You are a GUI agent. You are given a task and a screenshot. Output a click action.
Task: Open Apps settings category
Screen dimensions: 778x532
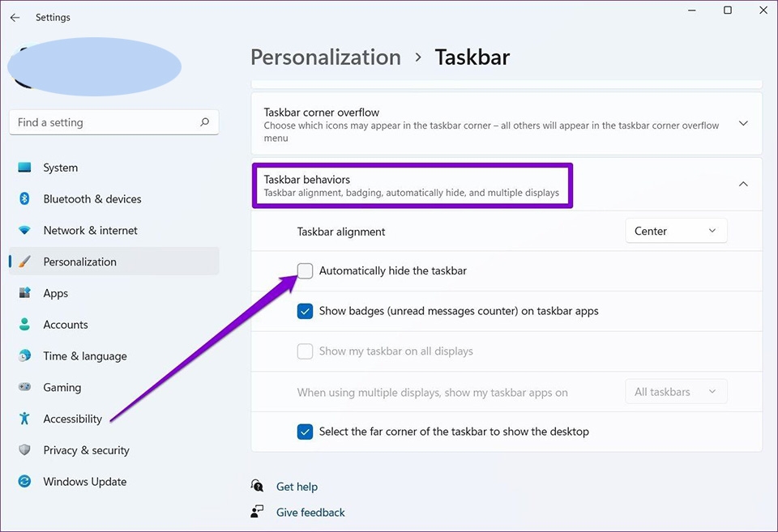coord(113,292)
